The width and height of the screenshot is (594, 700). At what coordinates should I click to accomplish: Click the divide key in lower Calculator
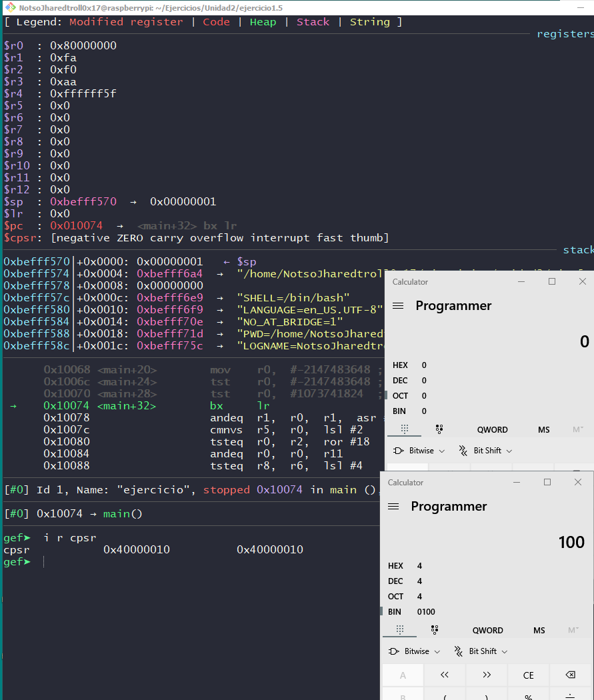click(570, 697)
